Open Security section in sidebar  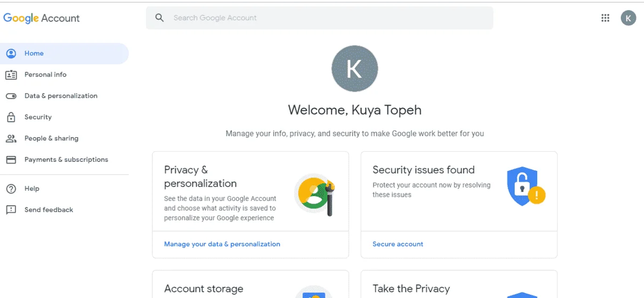(x=64, y=117)
